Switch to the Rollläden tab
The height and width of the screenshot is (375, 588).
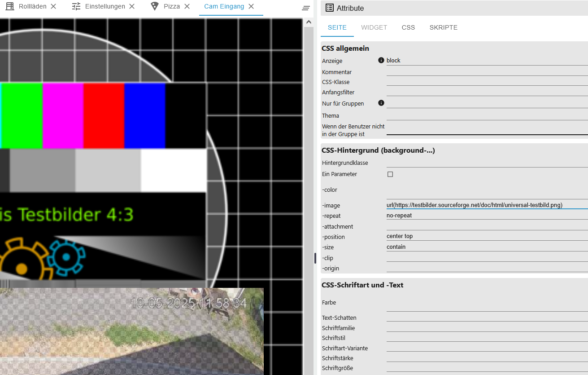point(32,6)
